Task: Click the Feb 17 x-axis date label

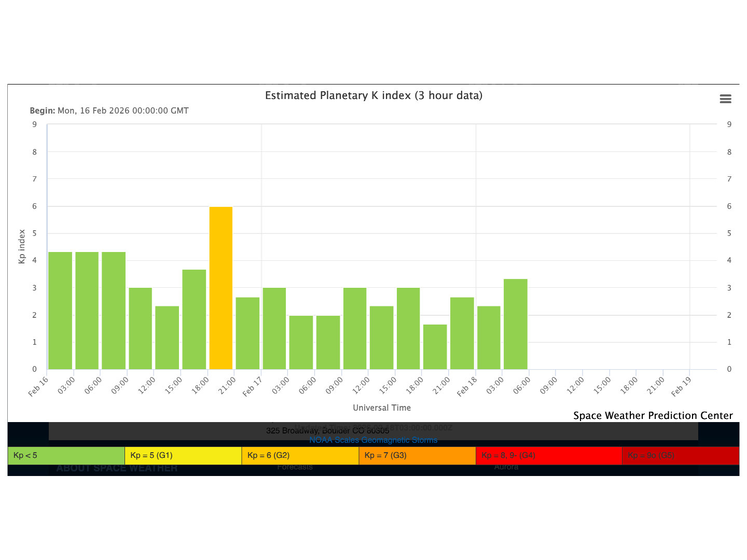Action: point(252,387)
